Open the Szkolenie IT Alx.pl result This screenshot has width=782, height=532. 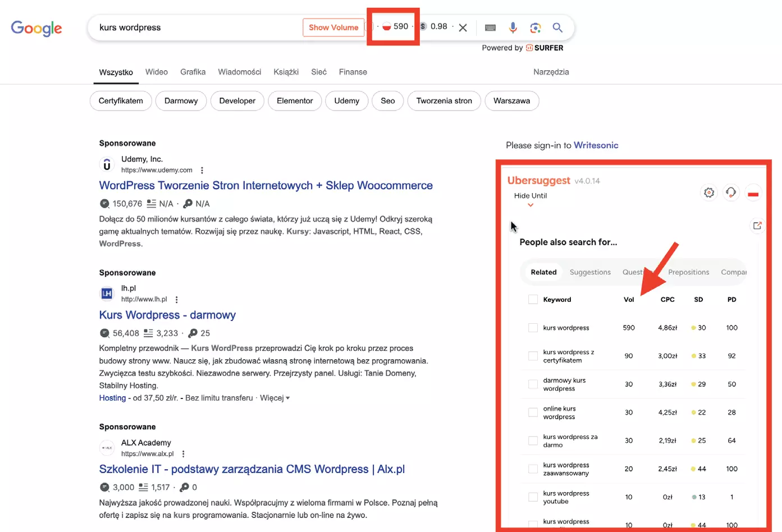point(252,469)
